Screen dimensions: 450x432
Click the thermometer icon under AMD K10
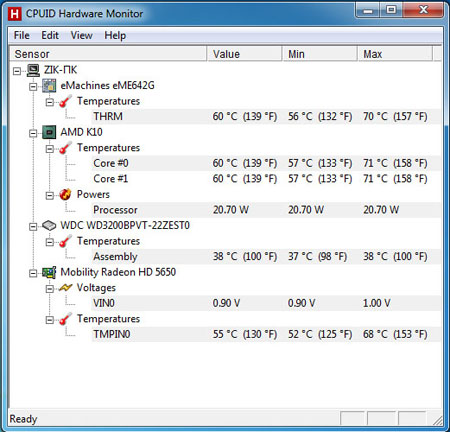[65, 148]
